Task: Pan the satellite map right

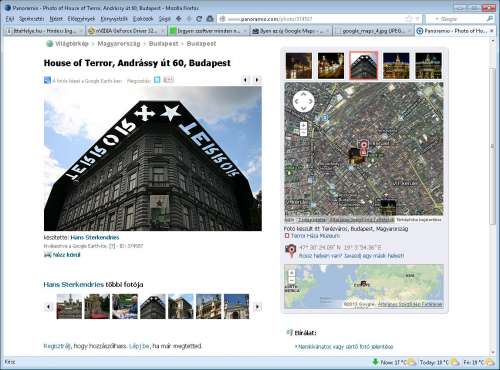Action: (310, 101)
